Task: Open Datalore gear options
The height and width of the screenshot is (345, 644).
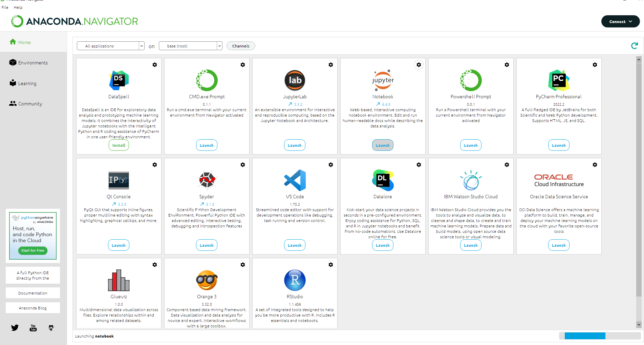Action: [419, 165]
